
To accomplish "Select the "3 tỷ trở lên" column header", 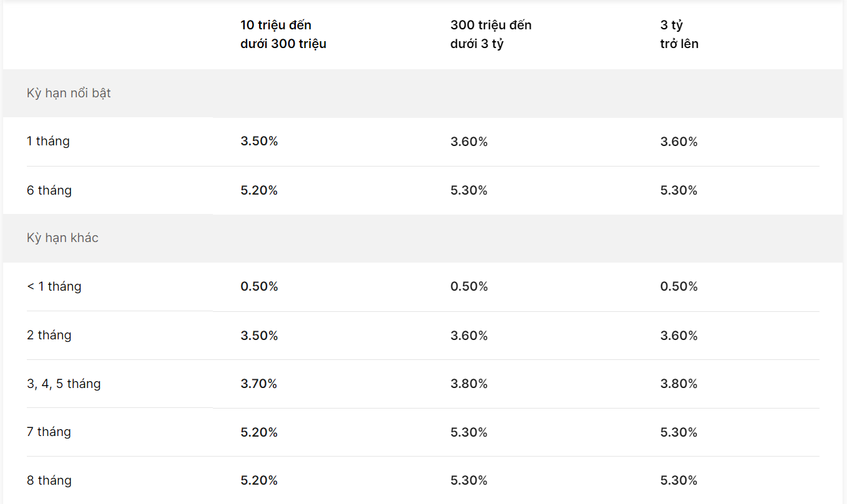I will [680, 34].
